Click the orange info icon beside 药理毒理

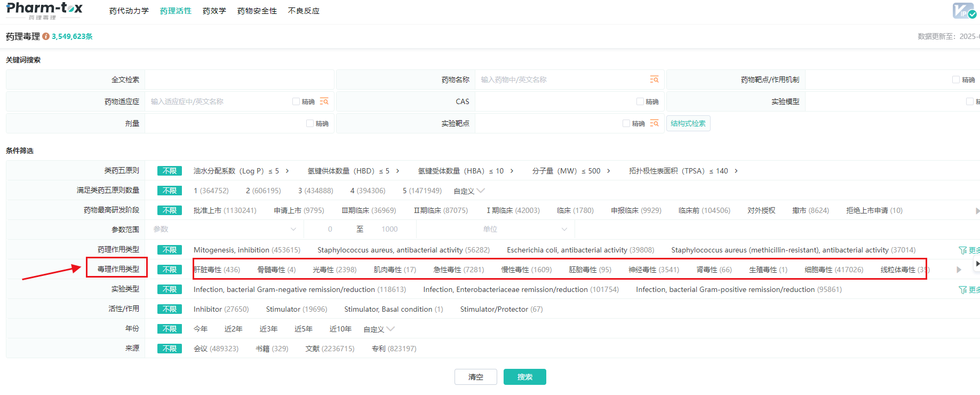(x=46, y=36)
